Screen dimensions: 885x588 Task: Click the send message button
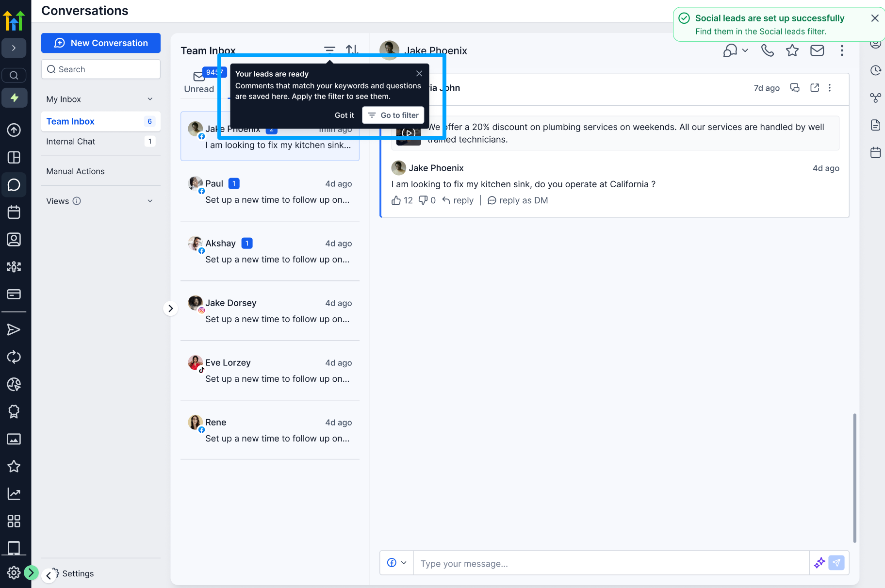tap(836, 563)
